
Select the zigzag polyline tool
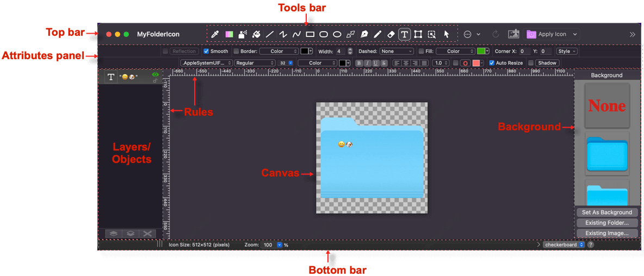point(283,34)
